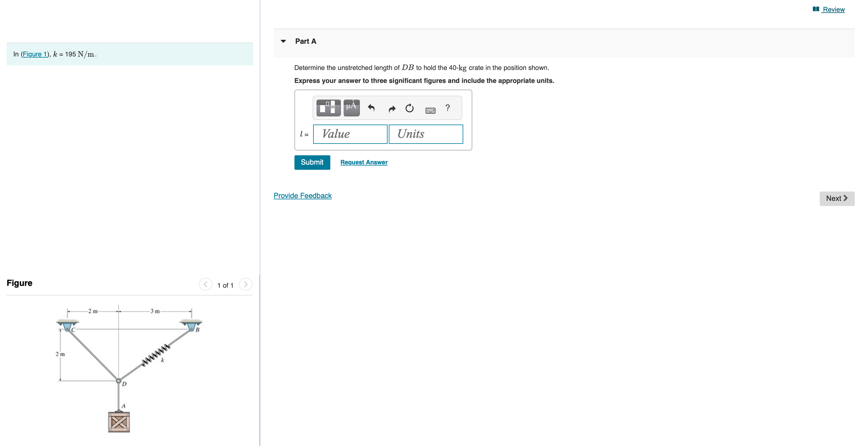The width and height of the screenshot is (868, 446).
Task: Click the Request Answer link
Action: (363, 162)
